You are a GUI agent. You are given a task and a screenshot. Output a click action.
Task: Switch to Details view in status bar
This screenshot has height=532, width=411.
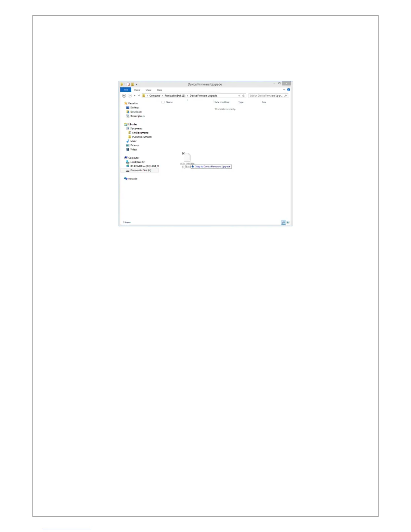coord(283,222)
